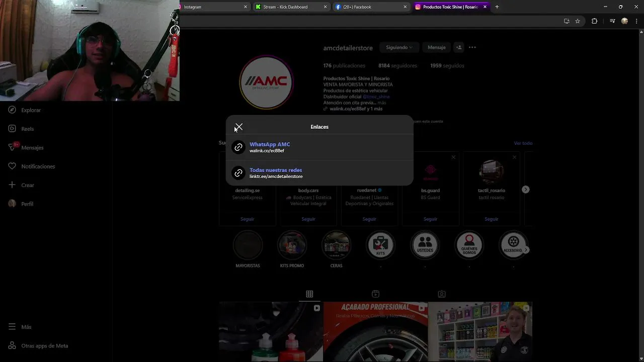The height and width of the screenshot is (362, 644).
Task: Open the browser extensions puzzle icon
Action: tap(594, 21)
